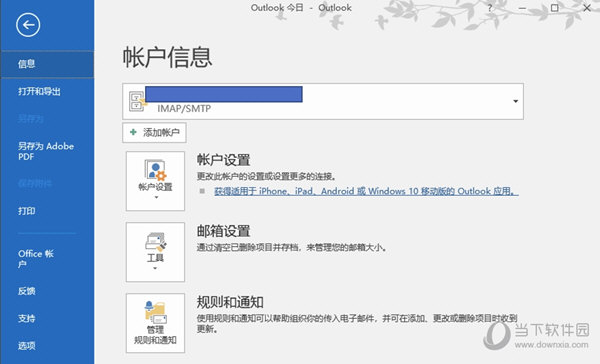
Task: Click the green plus icon for adding account
Action: [133, 132]
